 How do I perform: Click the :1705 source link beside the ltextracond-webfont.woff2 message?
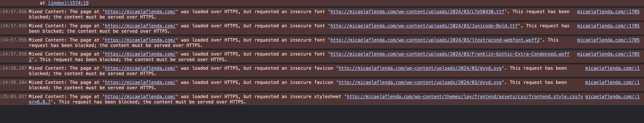608,40
